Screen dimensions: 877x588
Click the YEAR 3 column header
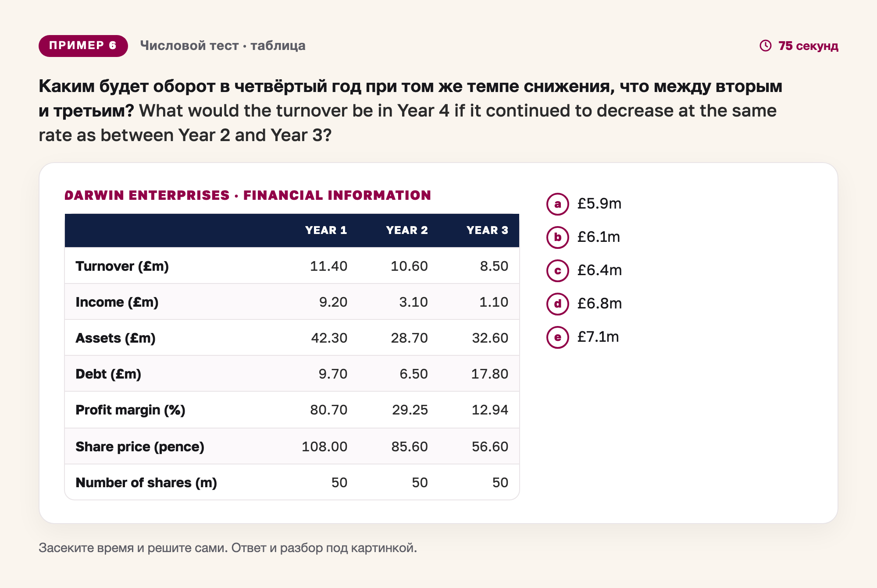click(487, 230)
